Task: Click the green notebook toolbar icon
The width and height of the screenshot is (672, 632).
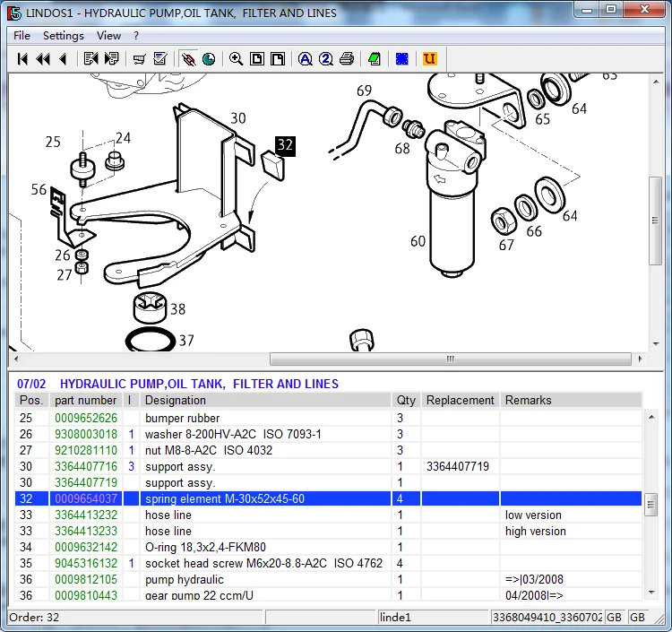Action: tap(375, 59)
